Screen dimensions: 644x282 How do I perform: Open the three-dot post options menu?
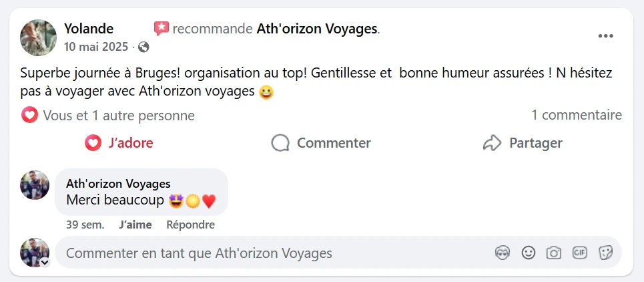tap(605, 36)
